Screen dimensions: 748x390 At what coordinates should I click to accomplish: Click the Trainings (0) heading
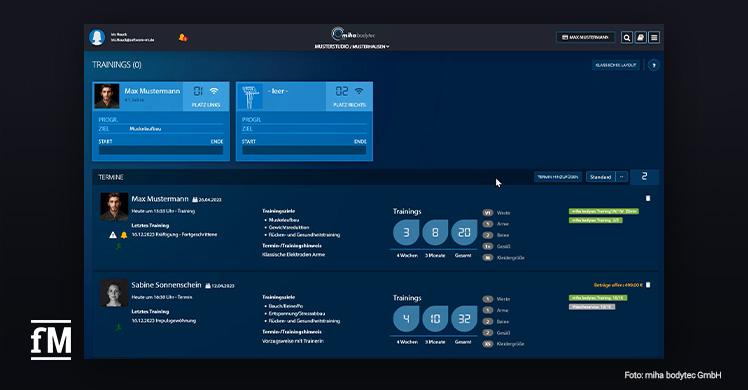[117, 65]
